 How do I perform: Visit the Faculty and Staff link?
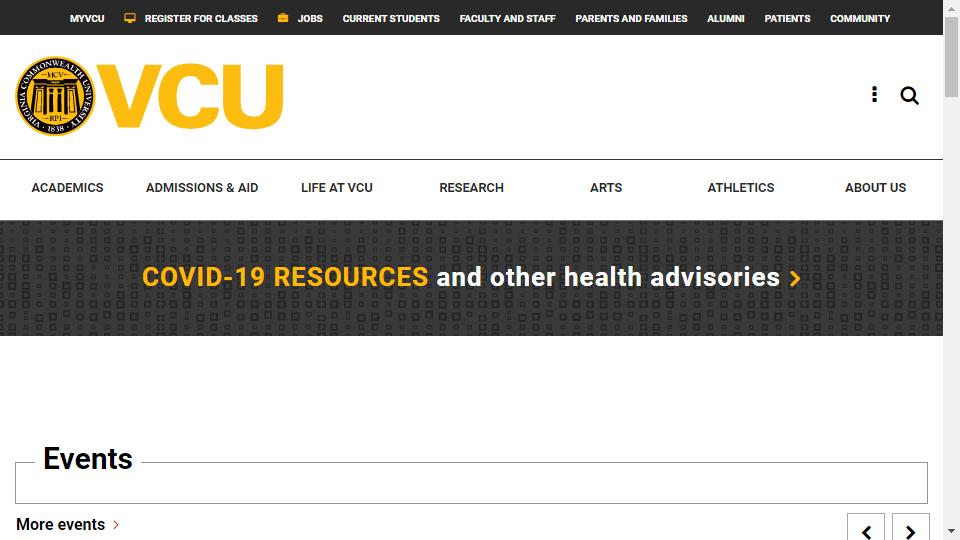tap(507, 18)
